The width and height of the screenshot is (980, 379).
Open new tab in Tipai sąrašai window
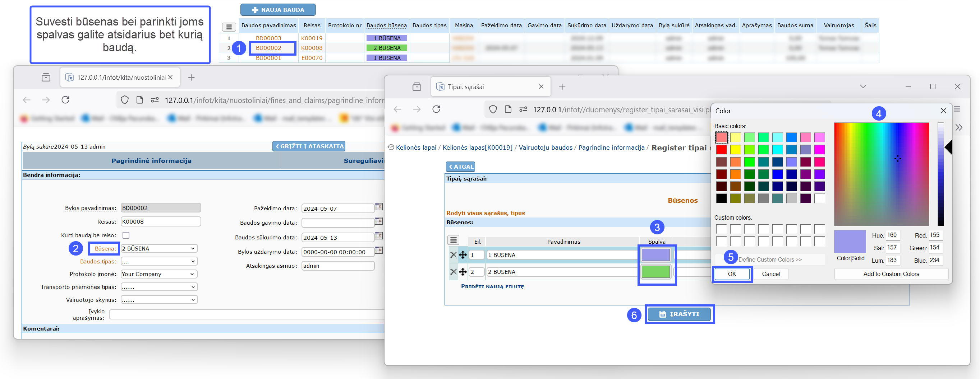pyautogui.click(x=562, y=87)
